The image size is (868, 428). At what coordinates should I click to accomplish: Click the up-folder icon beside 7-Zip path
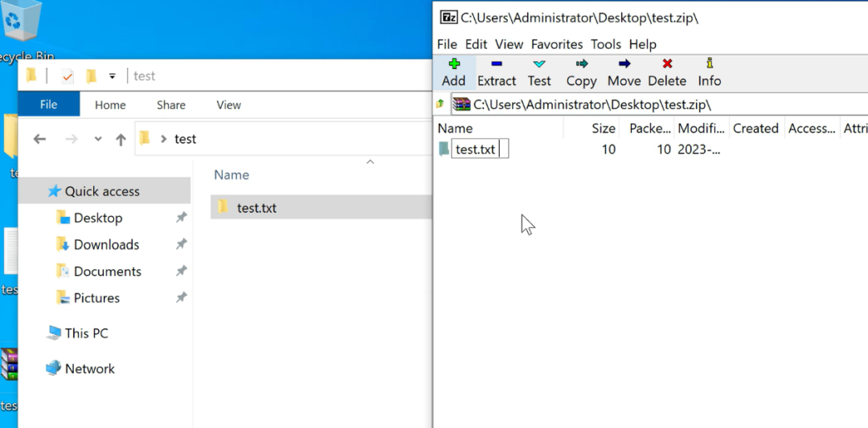[x=440, y=104]
